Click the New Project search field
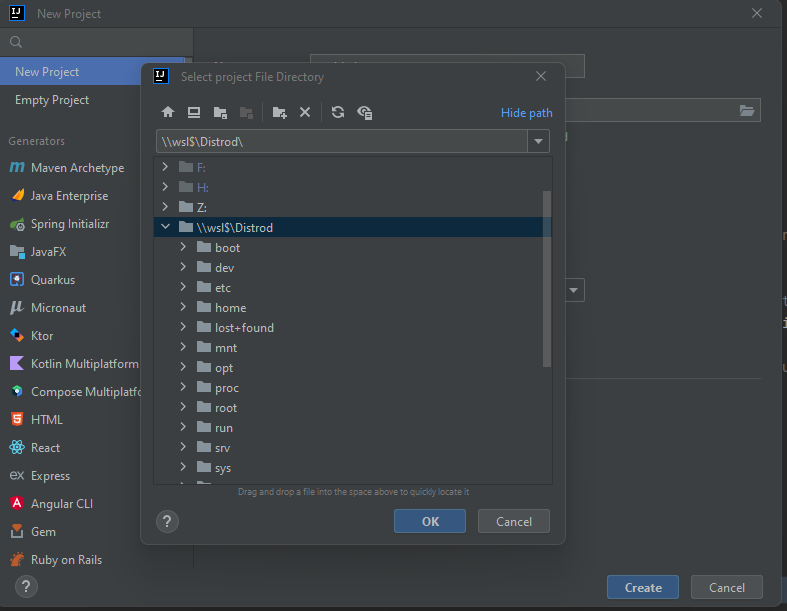Screen dimensions: 787x611 (x=96, y=42)
